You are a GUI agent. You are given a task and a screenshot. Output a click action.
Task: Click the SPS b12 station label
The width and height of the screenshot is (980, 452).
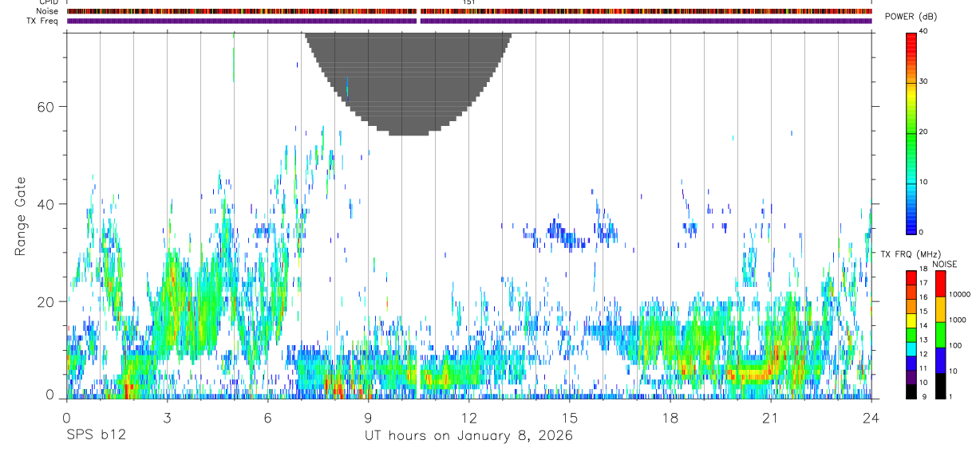tap(95, 435)
